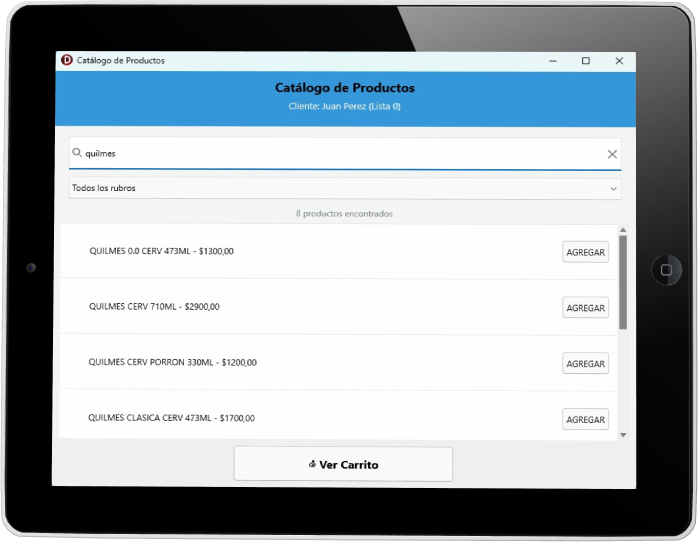Click scrollbar up arrow in product list
Viewport: 698px width, 542px height.
(623, 230)
